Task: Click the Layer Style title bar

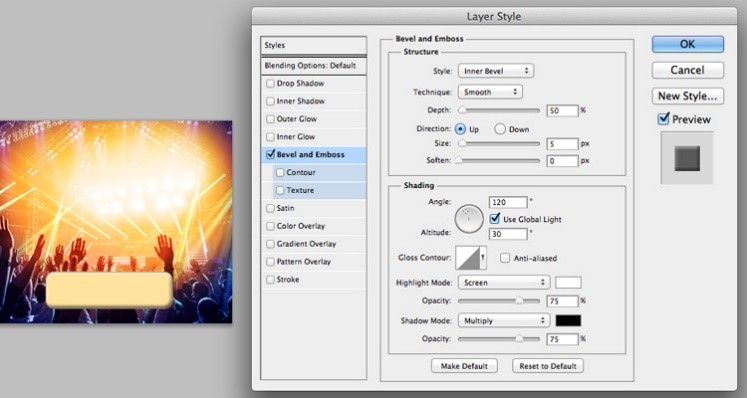Action: click(x=494, y=16)
